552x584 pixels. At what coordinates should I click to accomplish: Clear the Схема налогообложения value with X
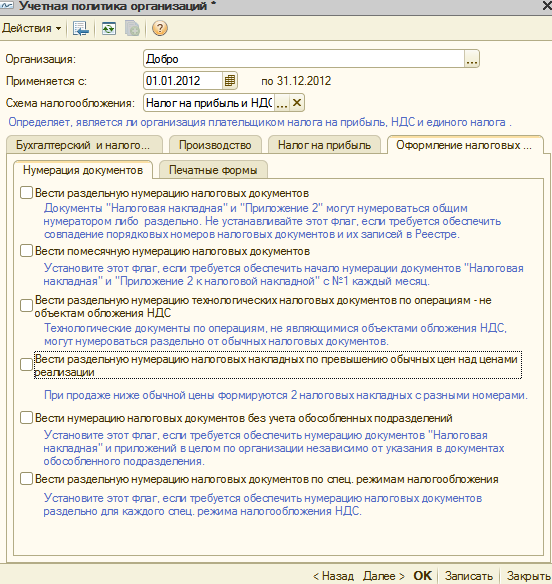click(x=297, y=103)
